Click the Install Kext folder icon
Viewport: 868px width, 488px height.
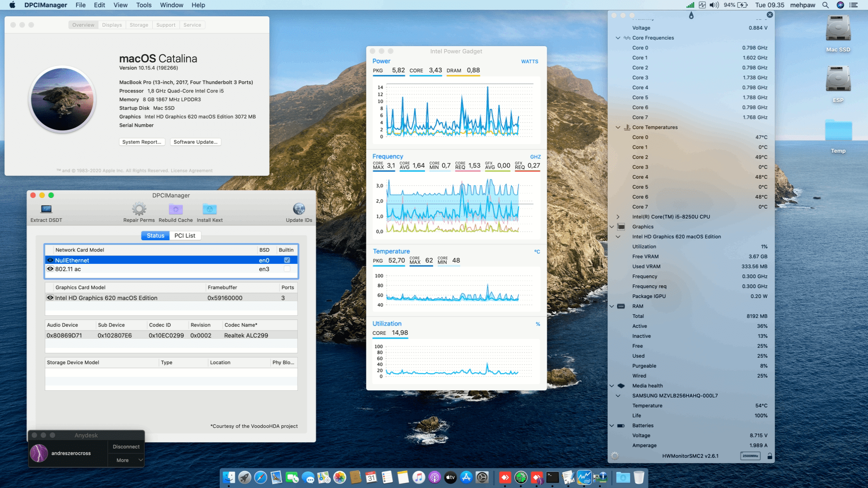click(209, 209)
